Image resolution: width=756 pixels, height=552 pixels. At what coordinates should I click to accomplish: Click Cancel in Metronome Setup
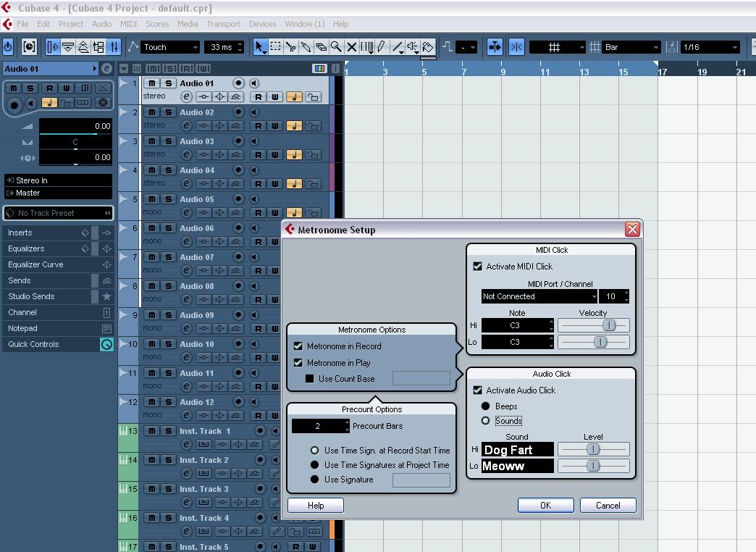[x=608, y=505]
